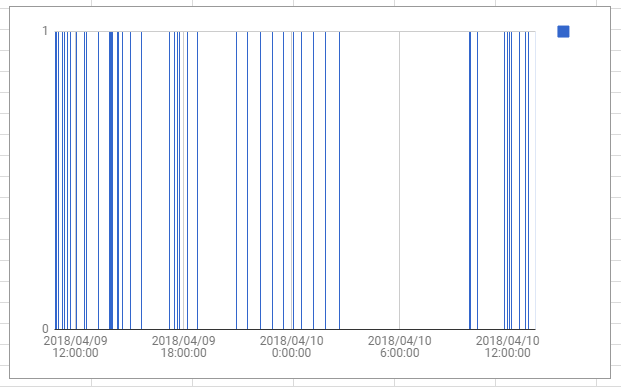Click x-axis label 2018/04/09 12:00:00
Viewport: 621px width, 387px height.
(x=75, y=347)
